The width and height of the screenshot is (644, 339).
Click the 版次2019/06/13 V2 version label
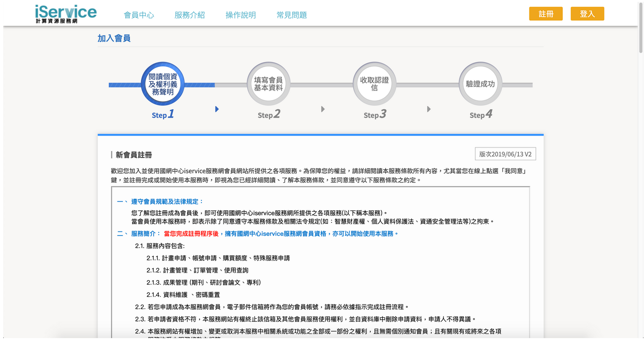pos(505,153)
